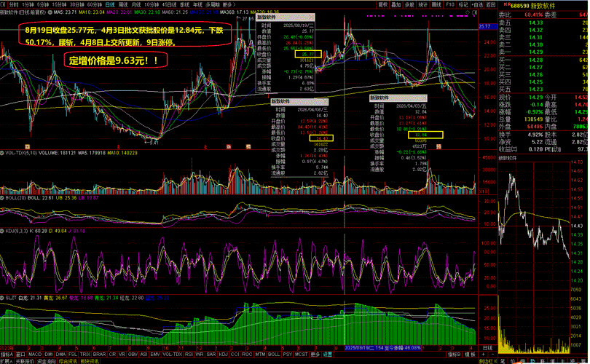The height and width of the screenshot is (364, 590).
Task: Select the 1分钟 period
Action: point(28,5)
